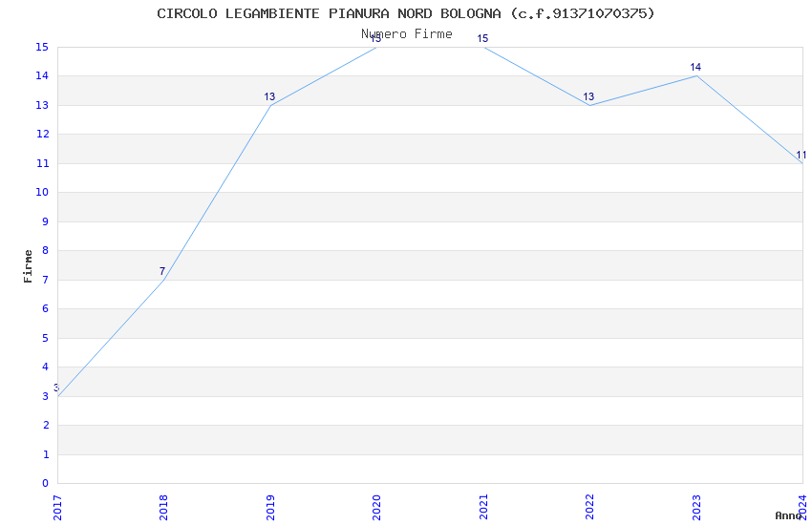Click the y-axis tick value 6
The height and width of the screenshot is (525, 812).
(46, 308)
